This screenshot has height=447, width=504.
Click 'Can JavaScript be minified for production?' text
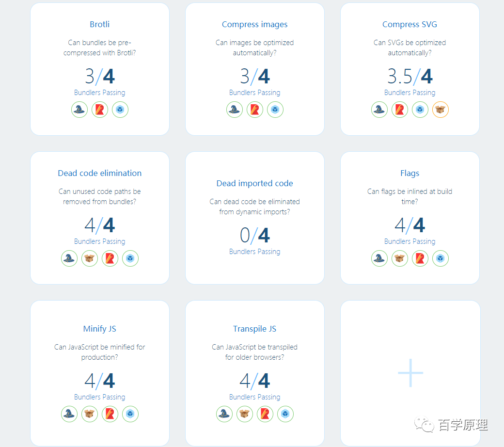[100, 352]
